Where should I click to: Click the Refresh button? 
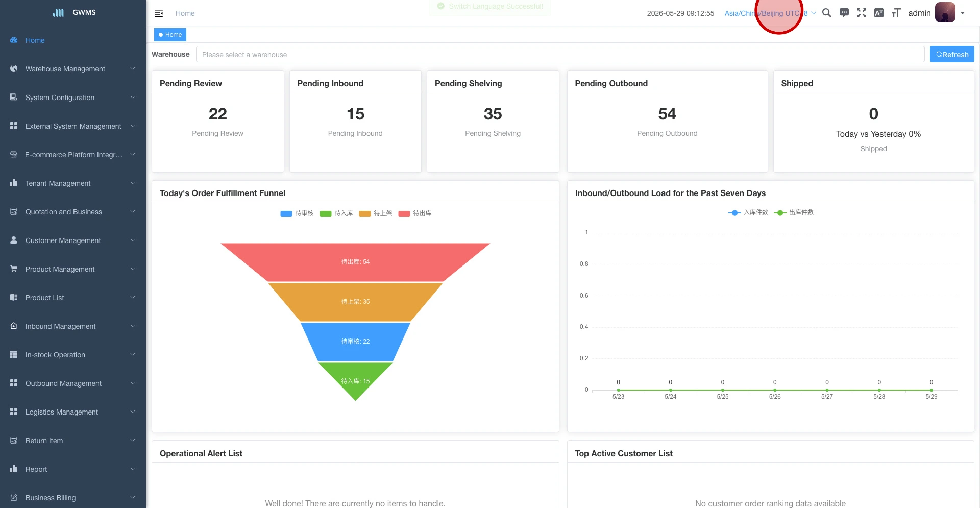tap(952, 54)
